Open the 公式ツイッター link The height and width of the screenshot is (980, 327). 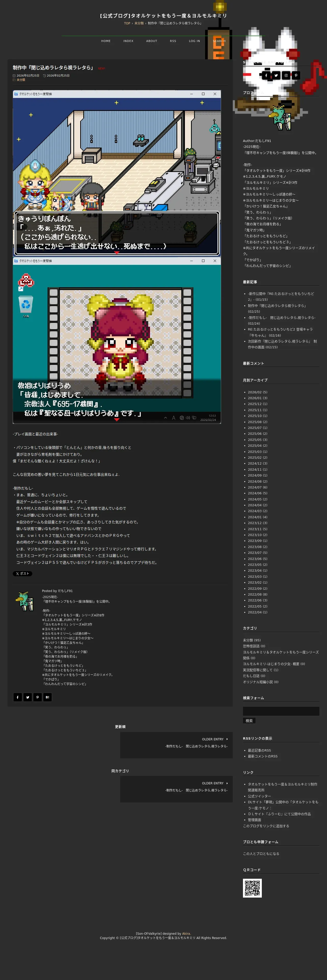coord(259,796)
